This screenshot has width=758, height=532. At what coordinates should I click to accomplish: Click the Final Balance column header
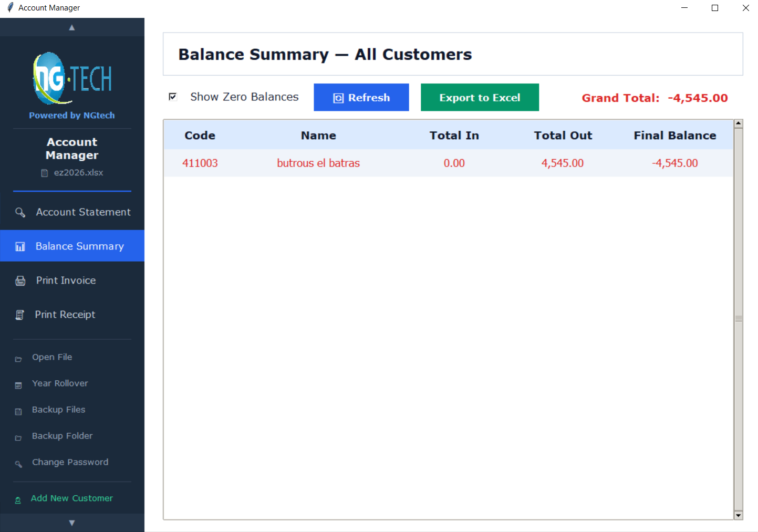[675, 135]
